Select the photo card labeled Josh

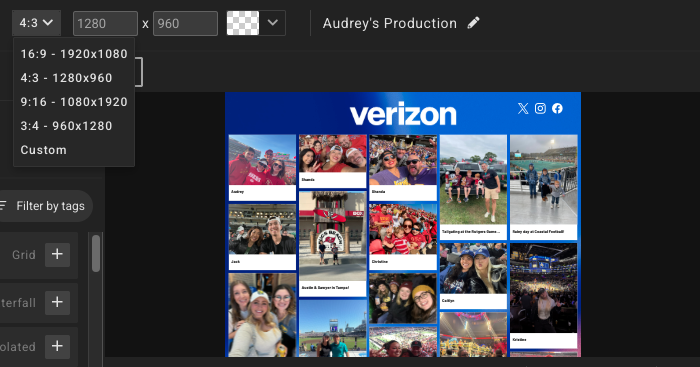pos(262,237)
